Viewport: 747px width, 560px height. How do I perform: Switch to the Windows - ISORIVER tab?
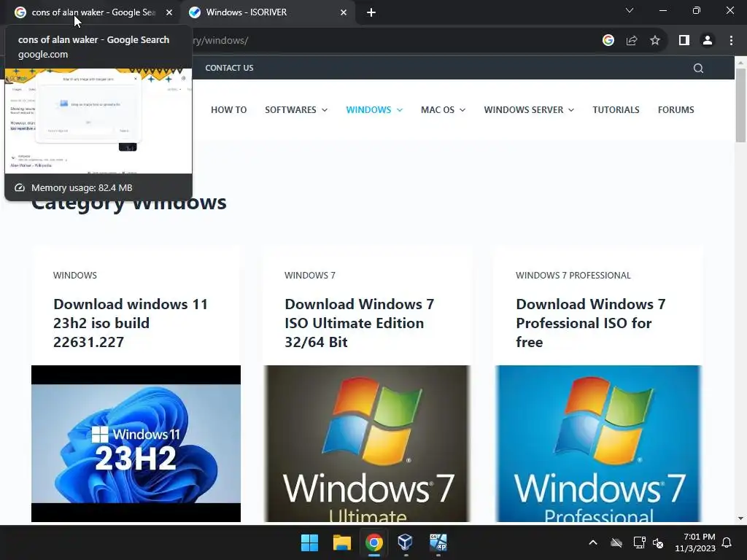pyautogui.click(x=267, y=13)
